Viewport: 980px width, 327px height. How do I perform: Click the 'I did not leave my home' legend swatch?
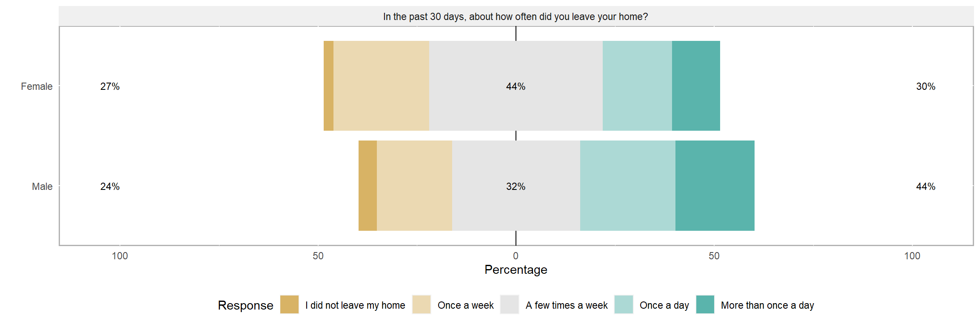[289, 304]
